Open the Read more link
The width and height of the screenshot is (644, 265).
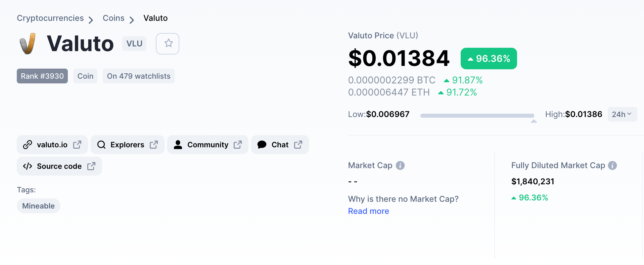(x=368, y=211)
